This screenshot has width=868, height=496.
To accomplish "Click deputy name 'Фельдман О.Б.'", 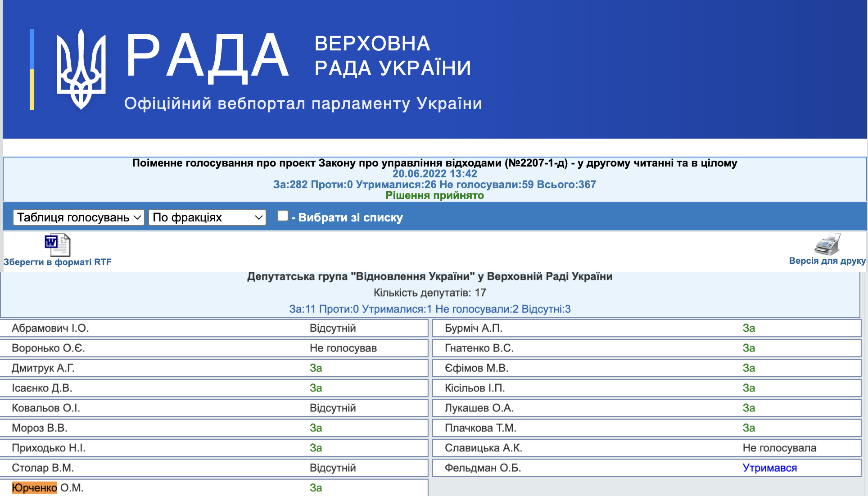I will click(483, 468).
